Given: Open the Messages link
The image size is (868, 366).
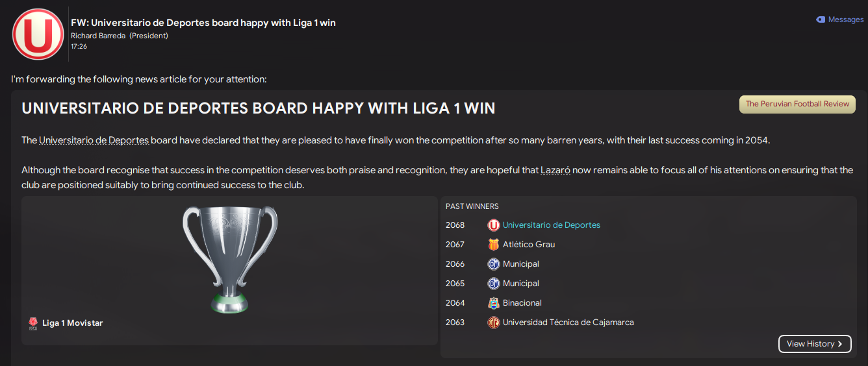Looking at the screenshot, I should 845,20.
